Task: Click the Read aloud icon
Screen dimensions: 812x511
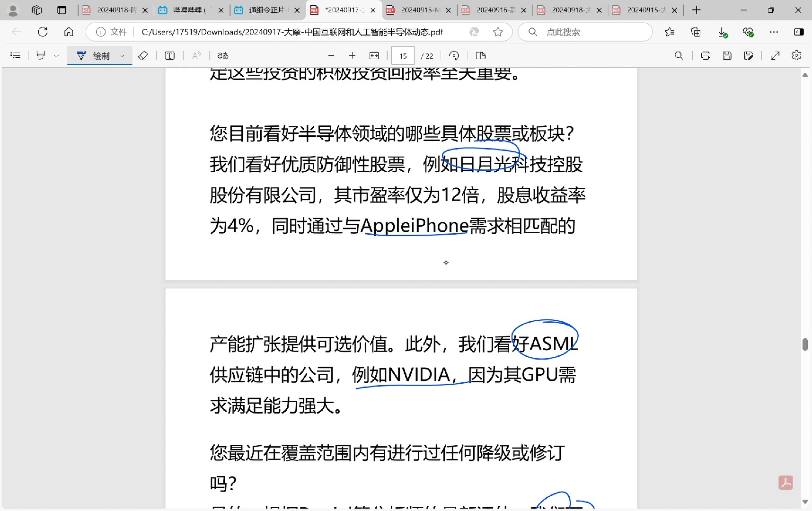Action: pos(196,56)
